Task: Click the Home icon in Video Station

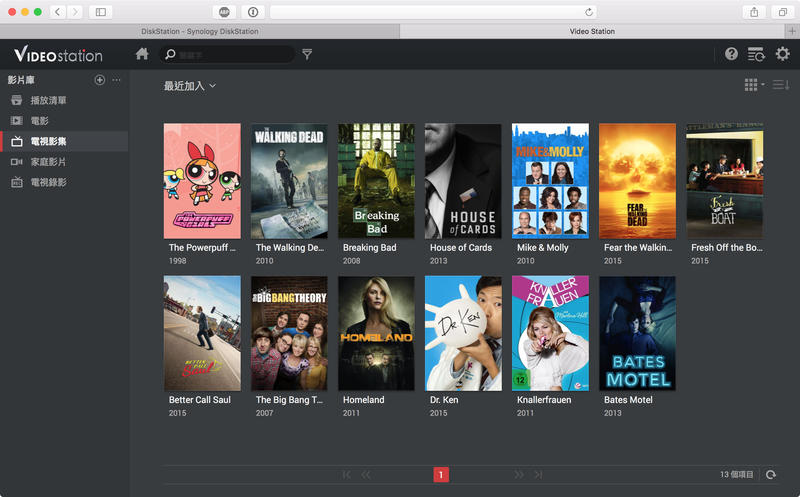Action: [x=142, y=54]
